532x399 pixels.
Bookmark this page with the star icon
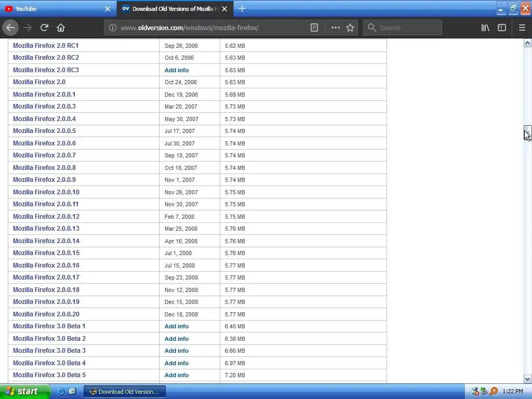[x=350, y=28]
